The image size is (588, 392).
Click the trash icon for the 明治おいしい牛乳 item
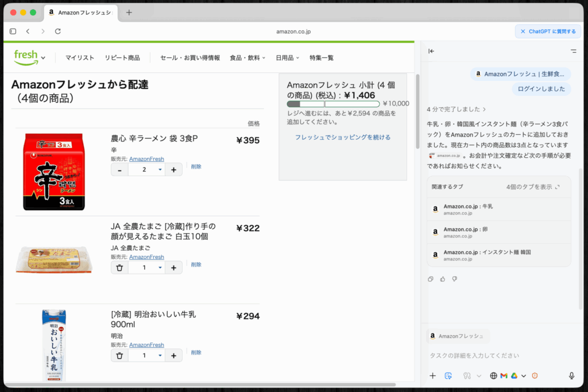(x=119, y=355)
